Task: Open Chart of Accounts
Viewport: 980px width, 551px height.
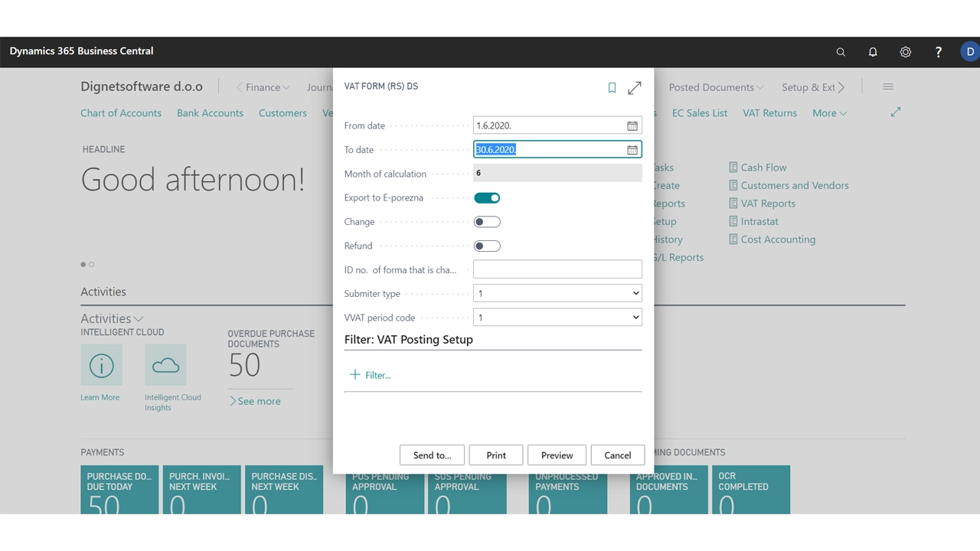Action: click(121, 112)
